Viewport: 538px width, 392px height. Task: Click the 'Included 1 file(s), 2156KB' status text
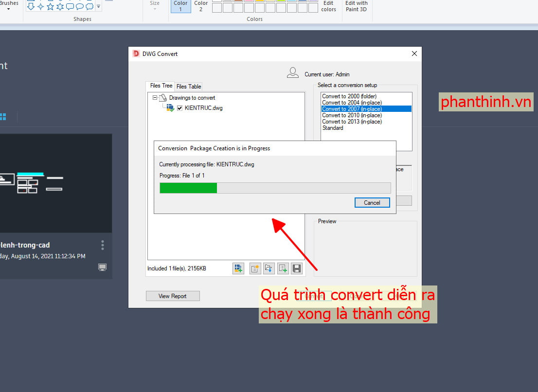[177, 268]
